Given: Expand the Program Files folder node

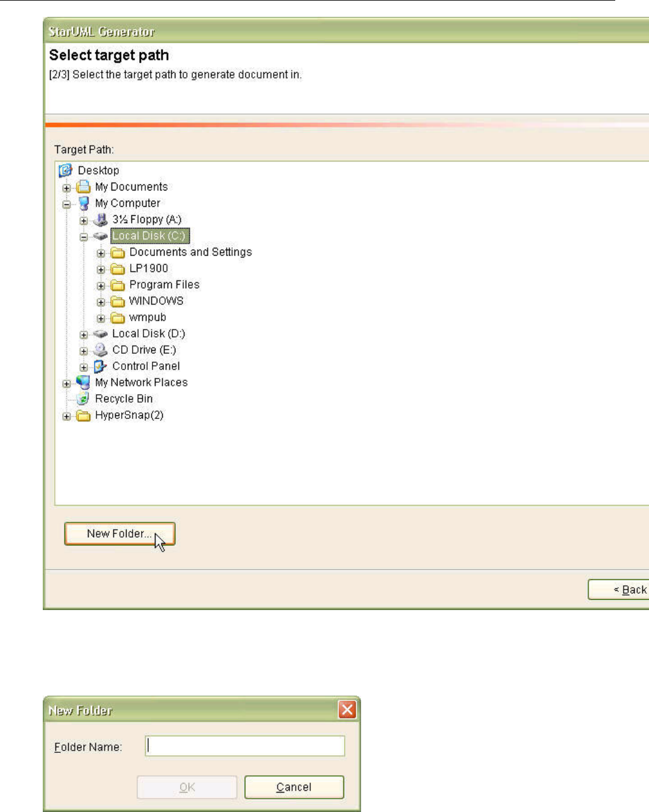Looking at the screenshot, I should point(101,286).
